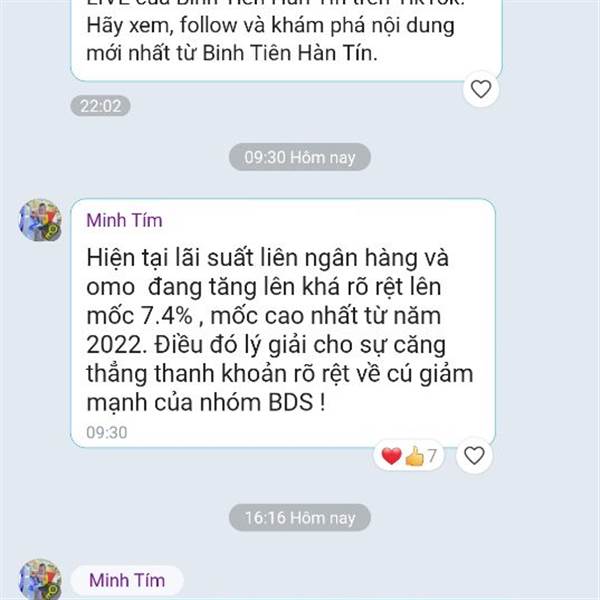Tap the 09:30 time inside Minh Tím's message
Viewport: 600px width, 600px height.
click(x=107, y=432)
